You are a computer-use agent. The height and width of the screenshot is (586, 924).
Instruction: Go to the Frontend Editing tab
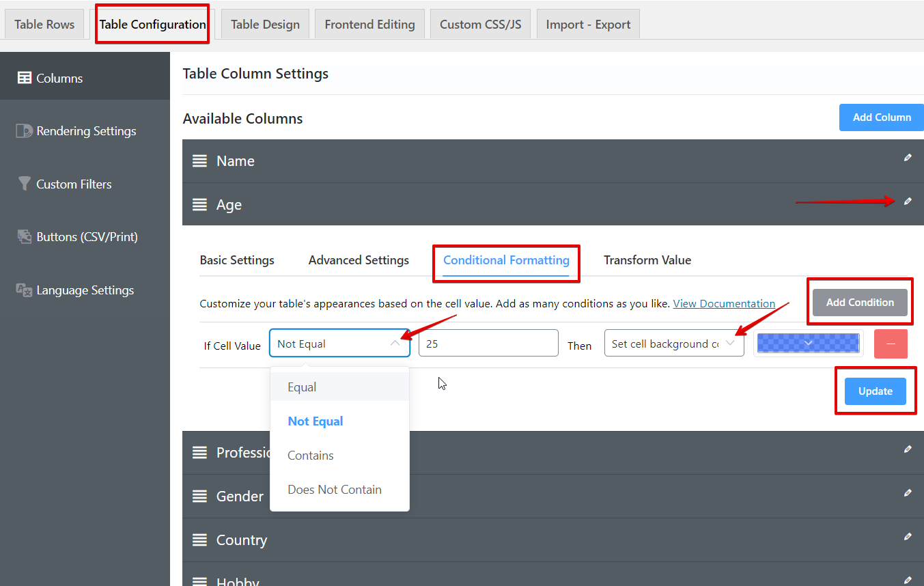pyautogui.click(x=369, y=25)
